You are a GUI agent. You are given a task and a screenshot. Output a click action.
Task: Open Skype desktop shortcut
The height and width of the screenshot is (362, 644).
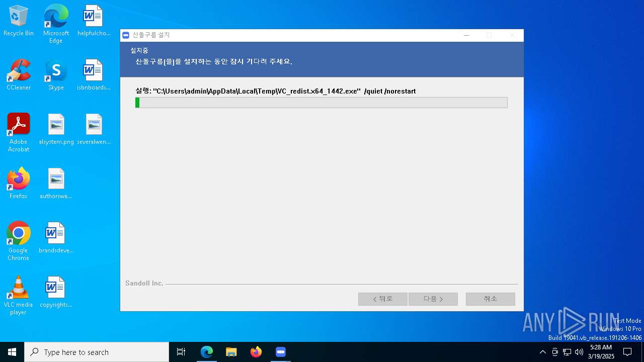(56, 75)
